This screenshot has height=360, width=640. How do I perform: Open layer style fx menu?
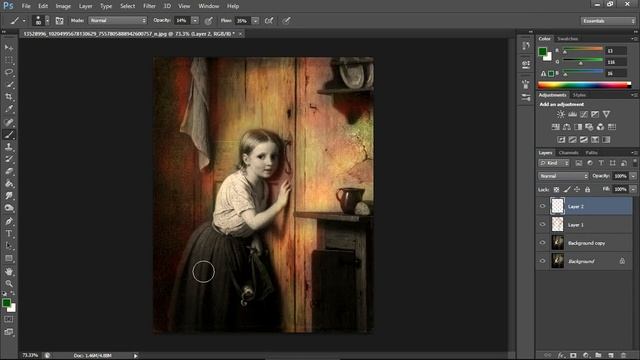pos(561,356)
